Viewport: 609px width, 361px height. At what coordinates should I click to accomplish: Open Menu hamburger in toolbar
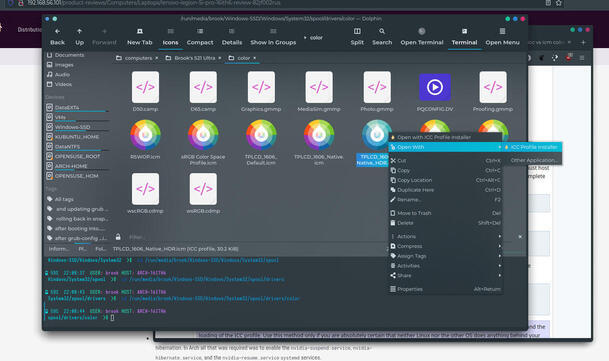pos(502,37)
